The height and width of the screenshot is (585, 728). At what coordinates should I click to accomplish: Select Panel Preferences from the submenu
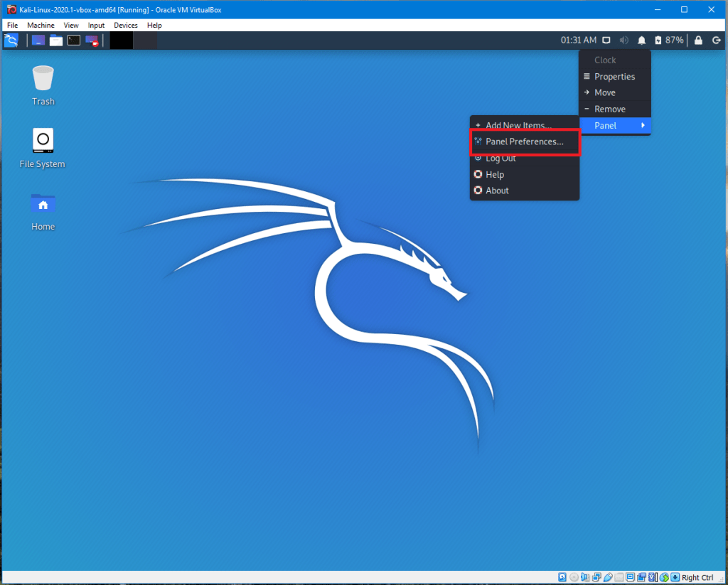pos(525,142)
